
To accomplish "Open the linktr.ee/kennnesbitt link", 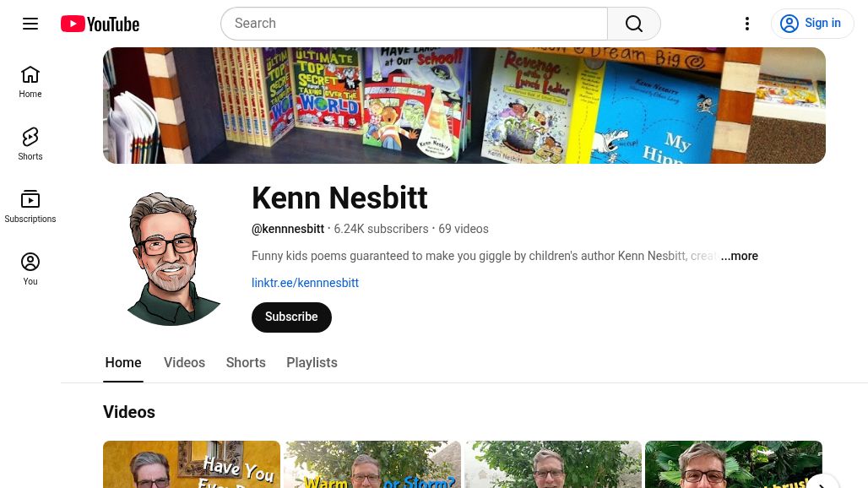I will tap(305, 283).
